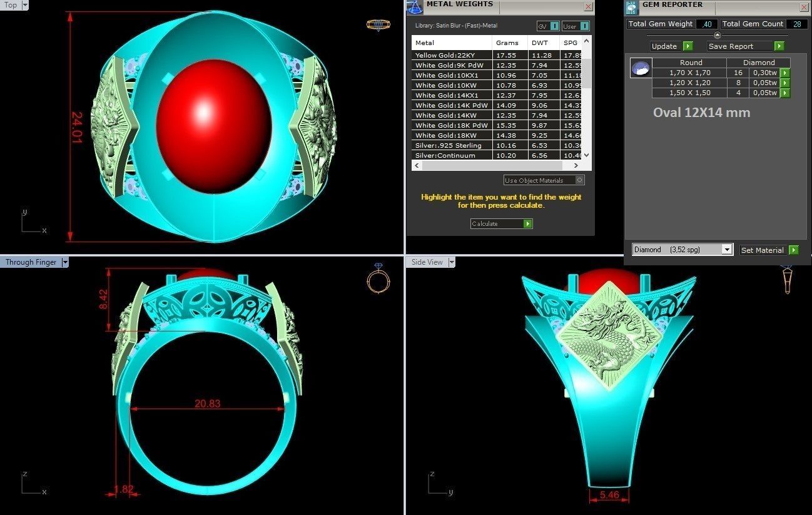Click the 20.83 dimension in Through Finger view
Viewport: 812px width, 515px height.
(207, 404)
